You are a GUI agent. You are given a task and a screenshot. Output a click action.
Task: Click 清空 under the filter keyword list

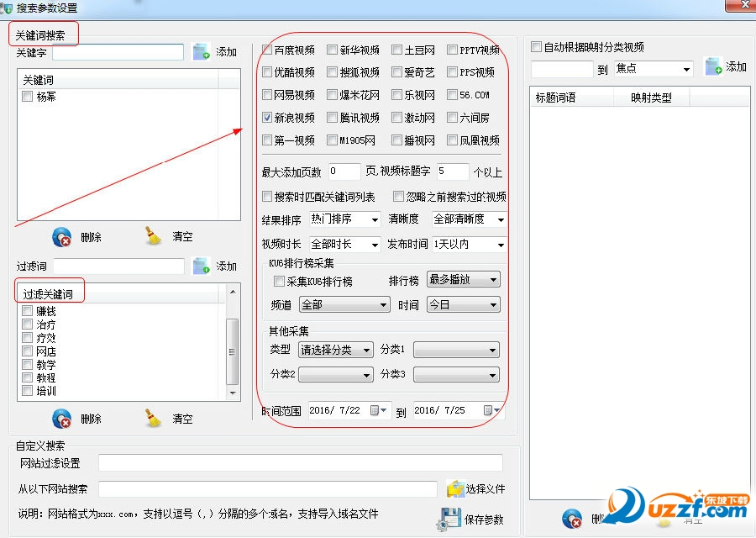click(x=183, y=419)
